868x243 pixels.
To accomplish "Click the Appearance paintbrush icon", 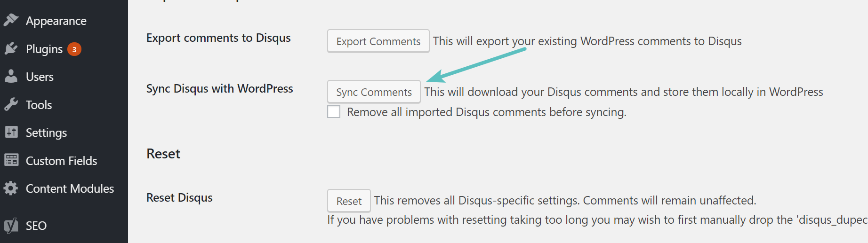I will coord(11,20).
